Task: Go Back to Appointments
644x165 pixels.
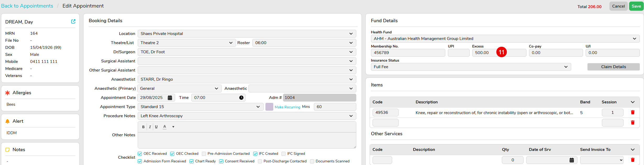Action: (x=27, y=6)
